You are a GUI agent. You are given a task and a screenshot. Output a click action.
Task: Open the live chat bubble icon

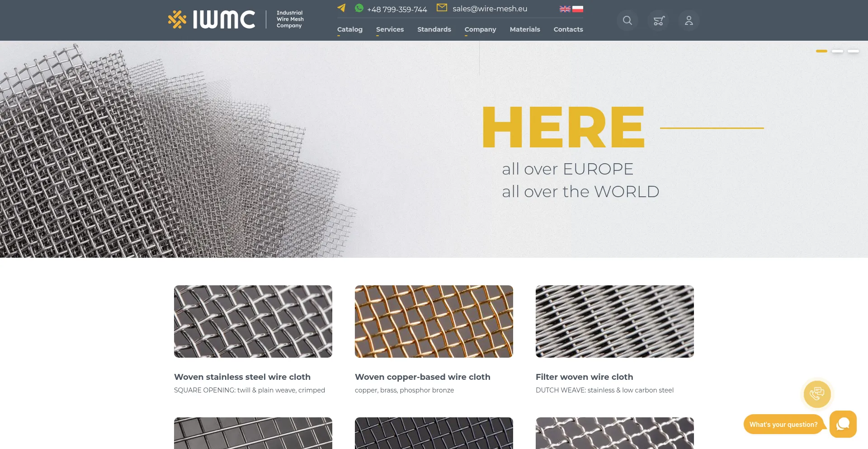[x=843, y=424]
